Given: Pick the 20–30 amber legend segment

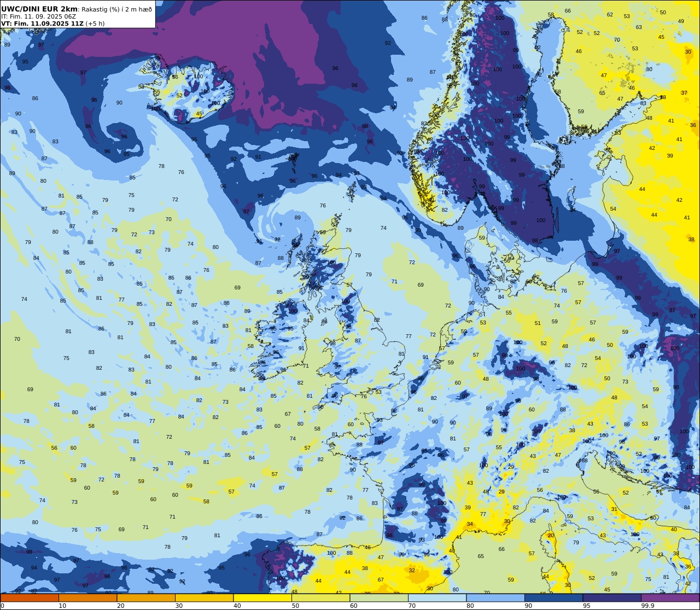Looking at the screenshot, I should point(146,598).
